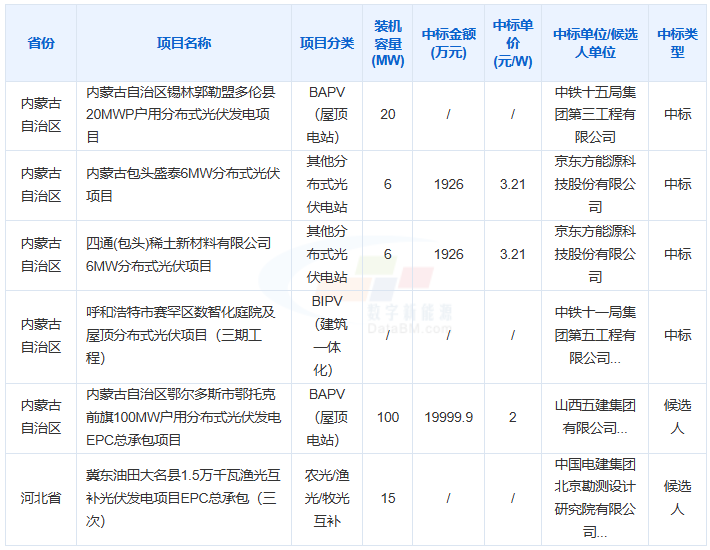The width and height of the screenshot is (710, 550).
Task: Click bidder 中铁十一局集团第五工程有限公司
Action: point(595,335)
